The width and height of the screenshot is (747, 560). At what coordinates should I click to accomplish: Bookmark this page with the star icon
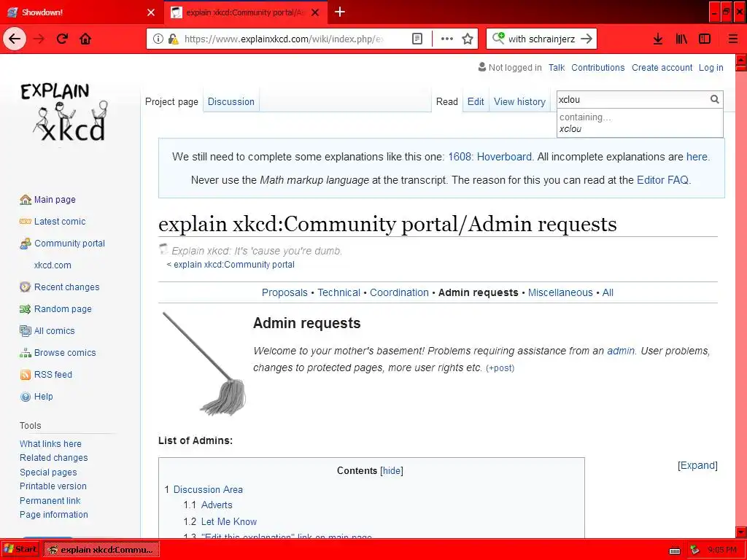tap(468, 39)
